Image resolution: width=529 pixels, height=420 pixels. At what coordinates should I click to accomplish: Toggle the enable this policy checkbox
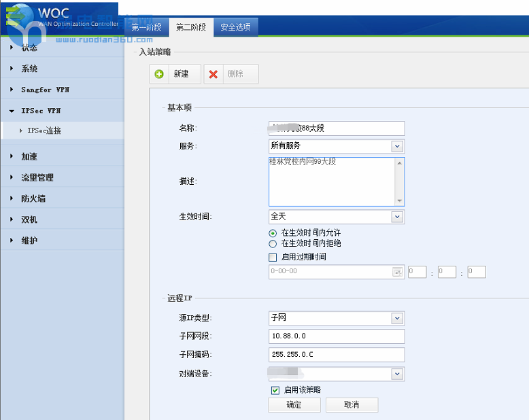pyautogui.click(x=275, y=390)
